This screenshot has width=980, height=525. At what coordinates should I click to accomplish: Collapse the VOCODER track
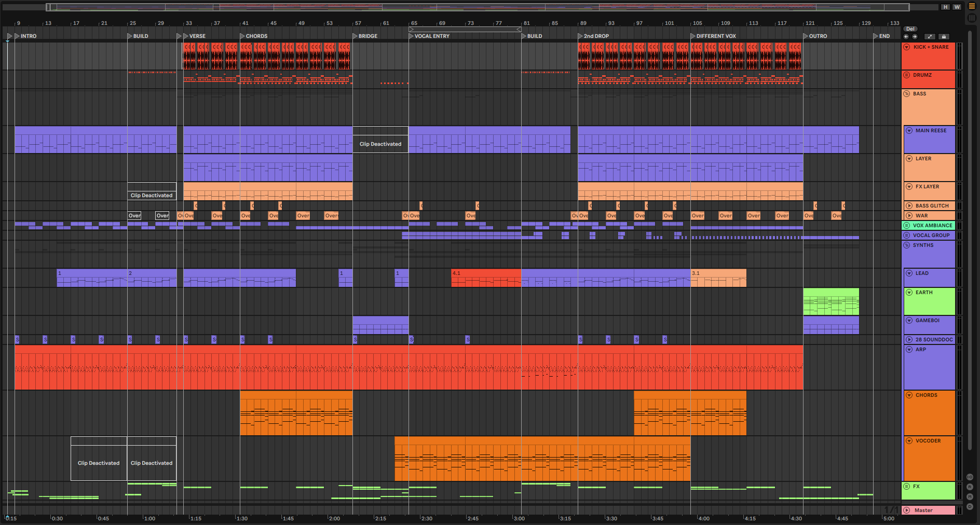pos(909,441)
